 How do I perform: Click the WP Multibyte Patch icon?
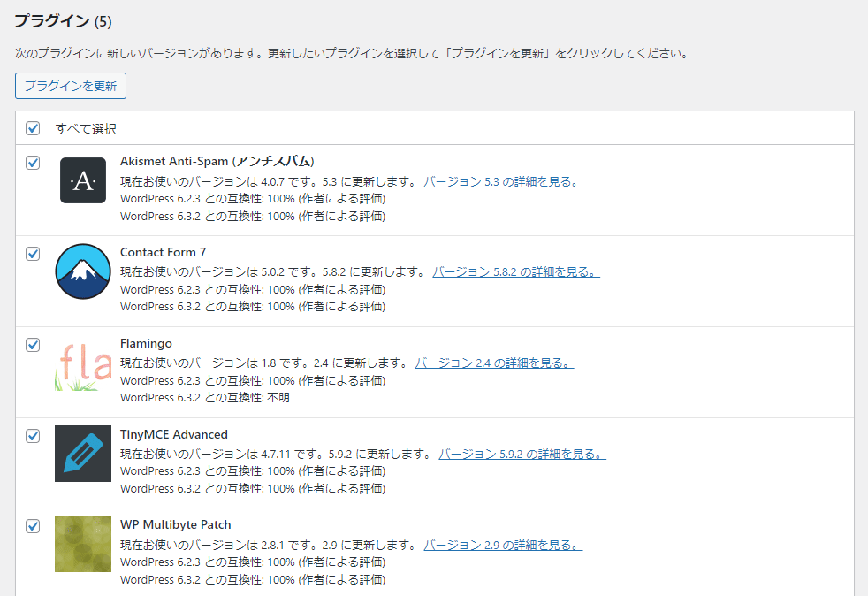[x=83, y=544]
